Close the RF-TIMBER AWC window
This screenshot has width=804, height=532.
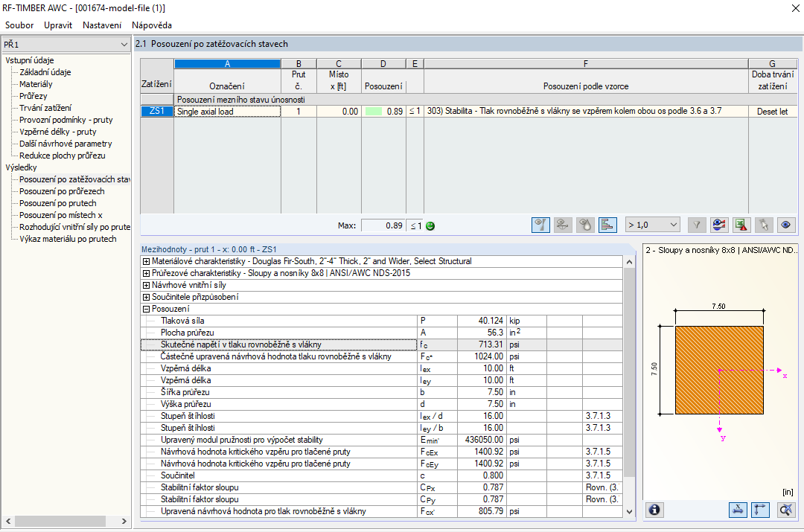click(x=795, y=8)
